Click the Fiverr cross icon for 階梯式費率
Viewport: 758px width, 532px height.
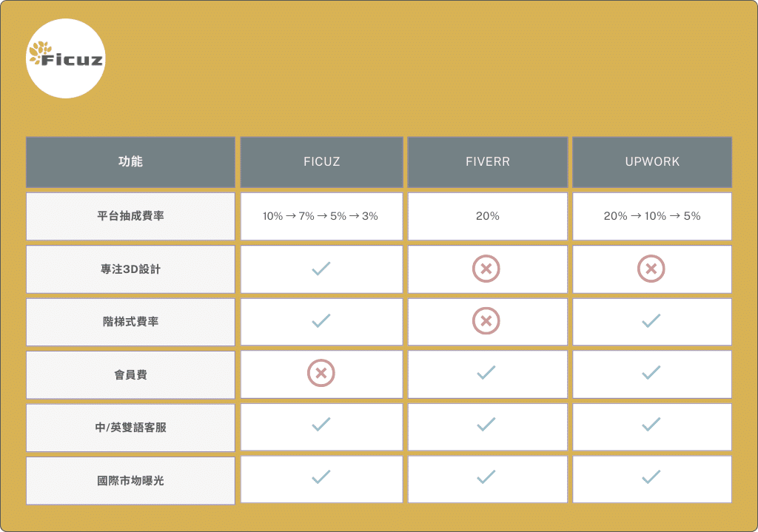pyautogui.click(x=486, y=321)
